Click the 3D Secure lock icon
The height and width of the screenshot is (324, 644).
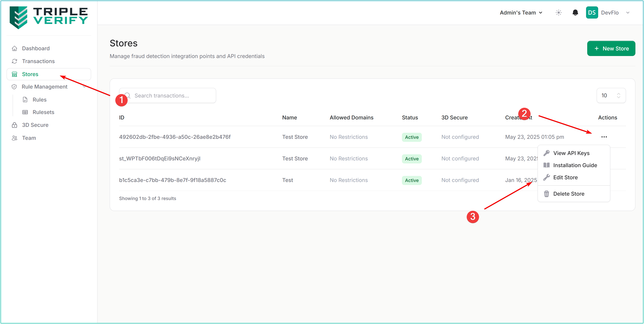click(14, 125)
